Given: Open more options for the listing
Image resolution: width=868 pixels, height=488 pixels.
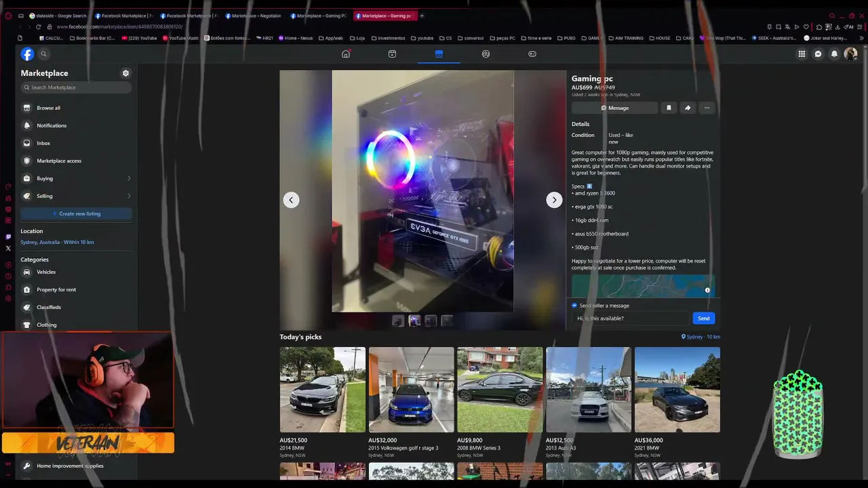Looking at the screenshot, I should coord(707,108).
